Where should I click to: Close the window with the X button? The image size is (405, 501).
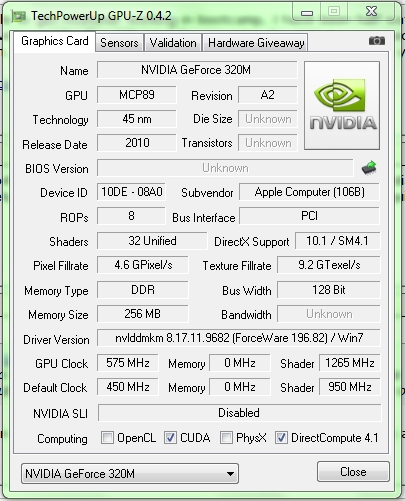(x=371, y=12)
